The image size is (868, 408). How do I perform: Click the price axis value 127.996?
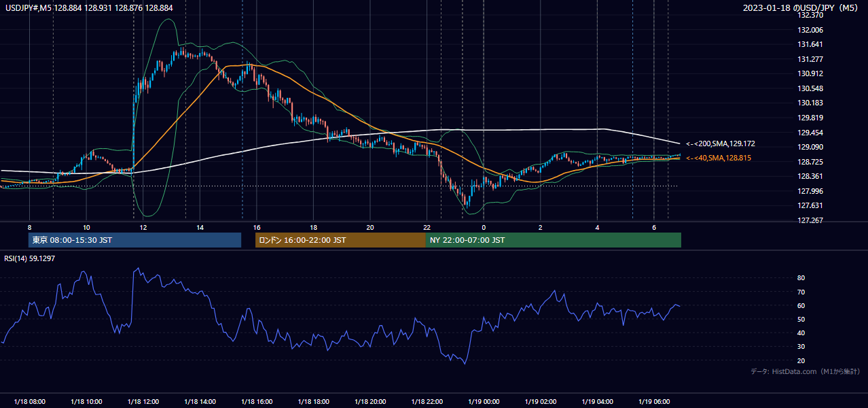(x=812, y=191)
